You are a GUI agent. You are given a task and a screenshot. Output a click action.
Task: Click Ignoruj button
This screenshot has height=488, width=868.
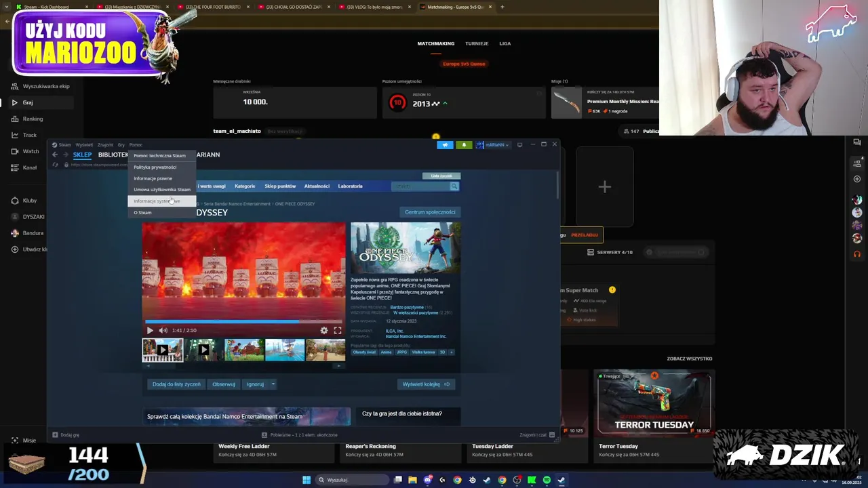click(255, 384)
